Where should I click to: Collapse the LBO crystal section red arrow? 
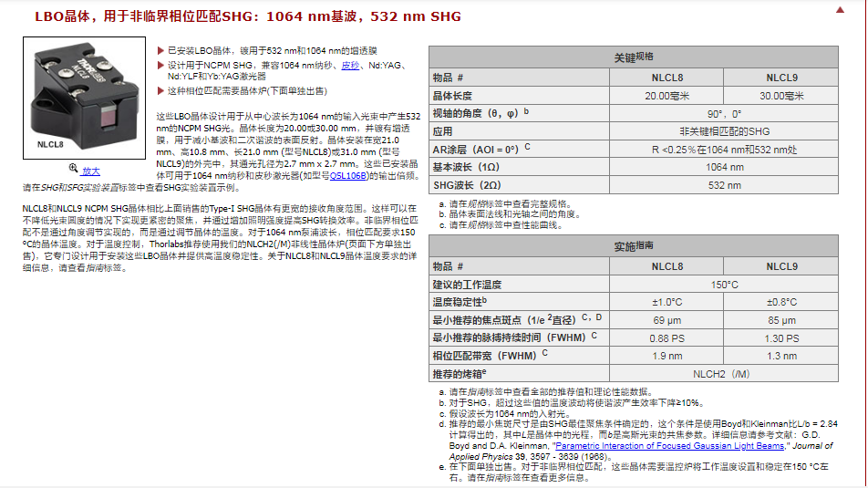tap(840, 10)
